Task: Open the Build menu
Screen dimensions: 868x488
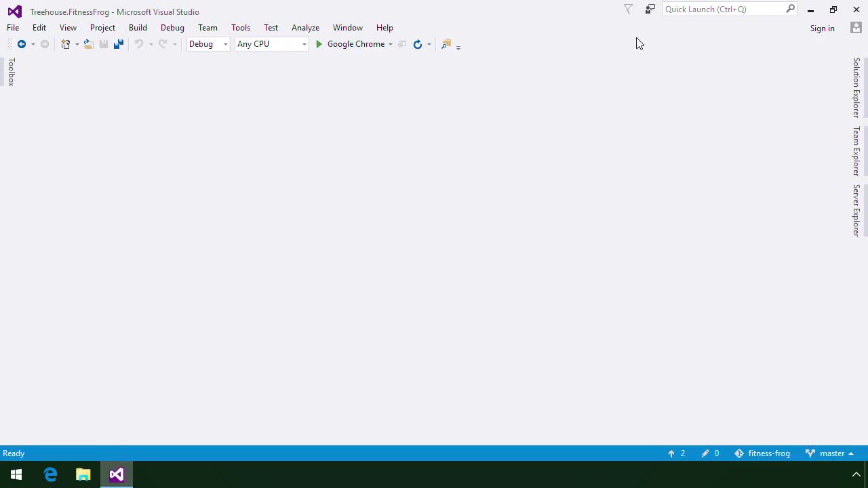Action: coord(138,28)
